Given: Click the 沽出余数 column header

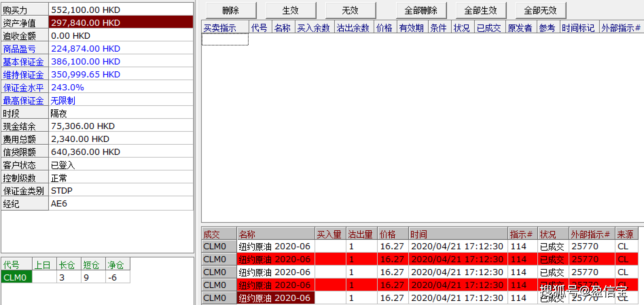Looking at the screenshot, I should point(354,28).
